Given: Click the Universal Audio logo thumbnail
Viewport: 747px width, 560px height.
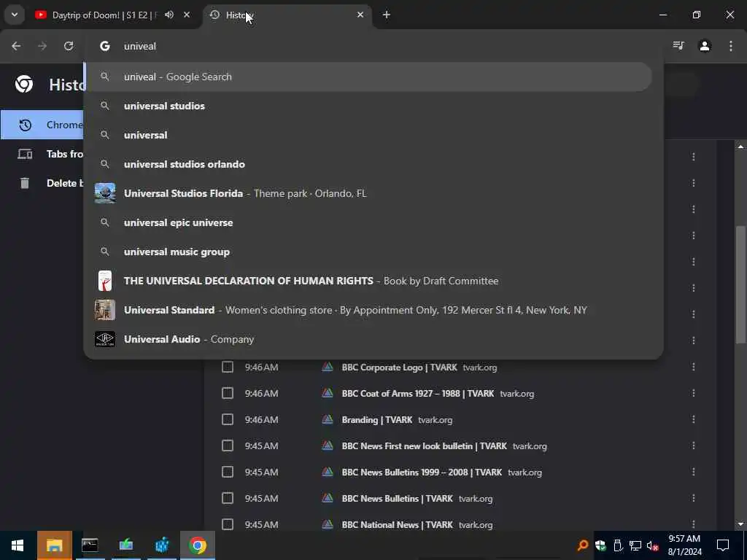Looking at the screenshot, I should click(x=105, y=339).
